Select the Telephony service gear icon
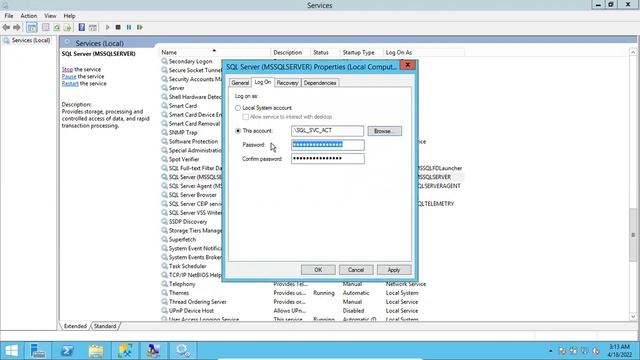This screenshot has width=640, height=360. [x=164, y=284]
